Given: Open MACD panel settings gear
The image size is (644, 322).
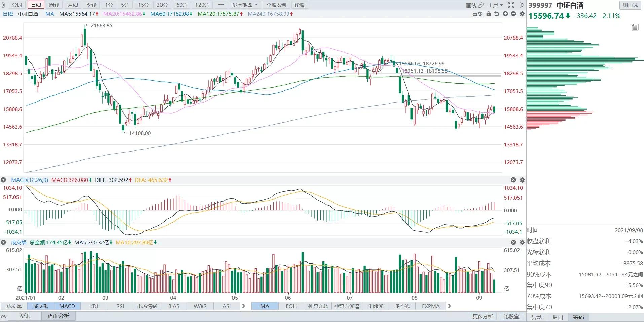Looking at the screenshot, I should tap(522, 180).
